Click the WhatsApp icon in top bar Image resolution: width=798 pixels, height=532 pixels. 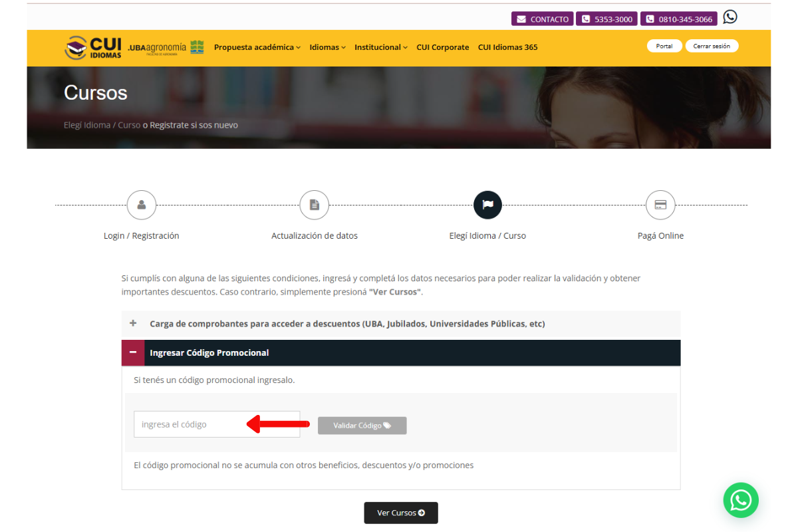pos(730,17)
